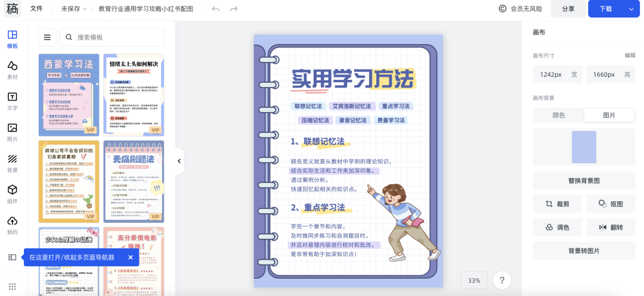Open the 组件 sidebar tab
This screenshot has height=296, width=644.
[13, 195]
